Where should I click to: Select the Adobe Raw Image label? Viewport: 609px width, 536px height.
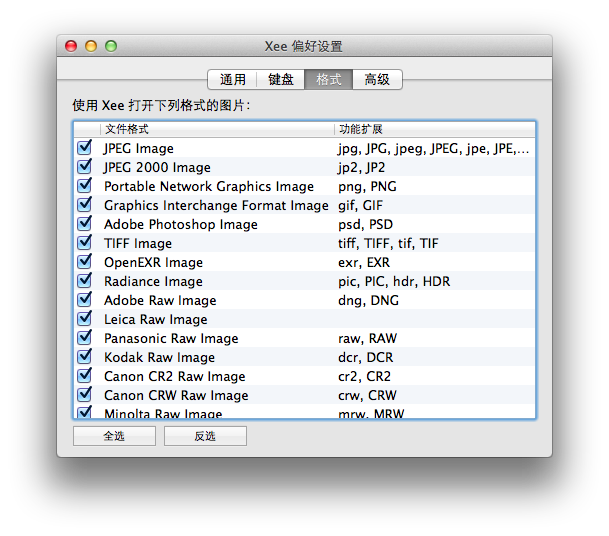160,301
